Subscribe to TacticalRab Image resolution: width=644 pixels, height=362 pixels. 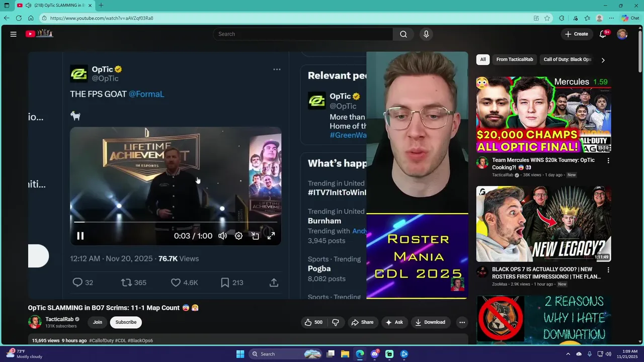click(x=126, y=322)
